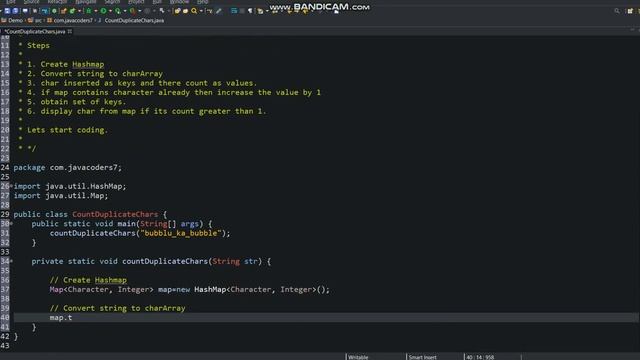This screenshot has width=640, height=360.
Task: Click the Coverage run toolbar icon
Action: pyautogui.click(x=118, y=11)
